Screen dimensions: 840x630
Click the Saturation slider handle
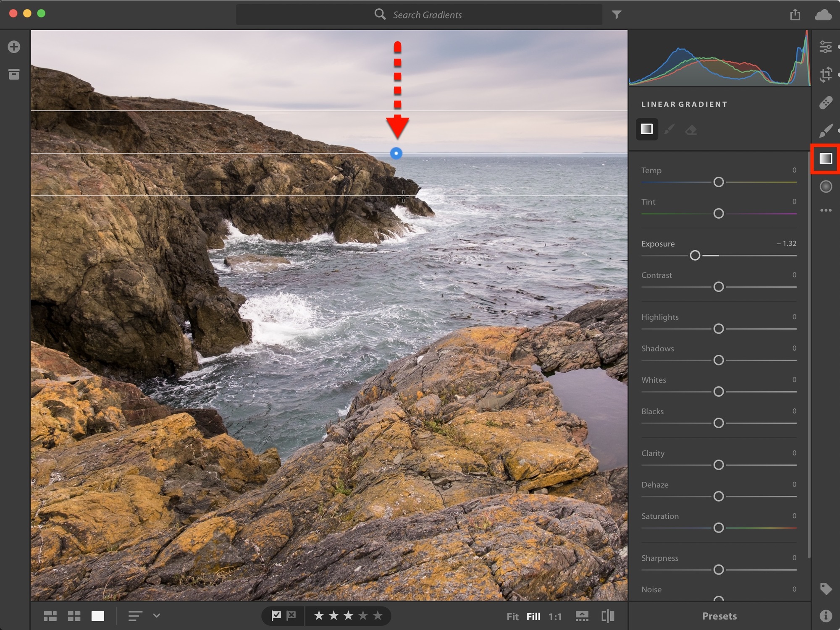click(719, 528)
